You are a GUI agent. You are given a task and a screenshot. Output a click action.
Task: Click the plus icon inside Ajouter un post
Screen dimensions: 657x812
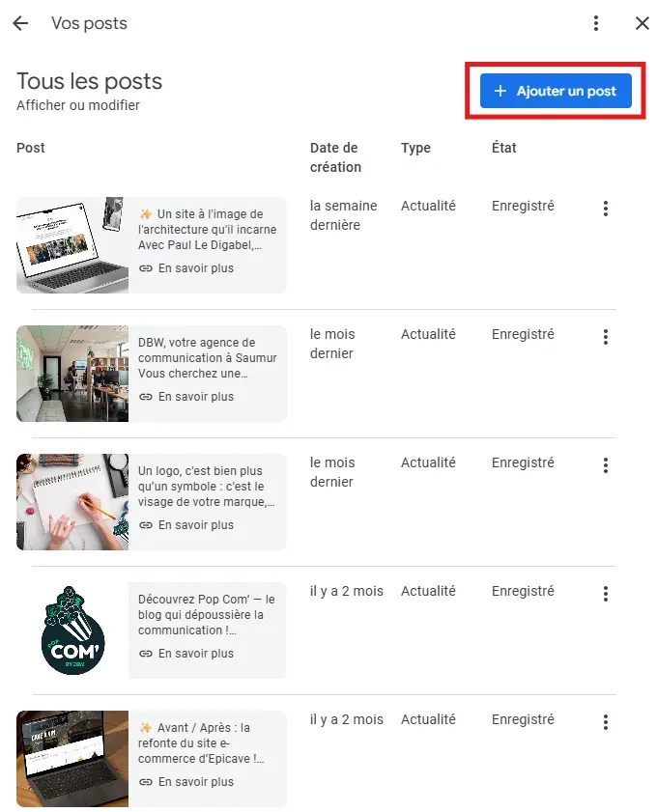500,90
